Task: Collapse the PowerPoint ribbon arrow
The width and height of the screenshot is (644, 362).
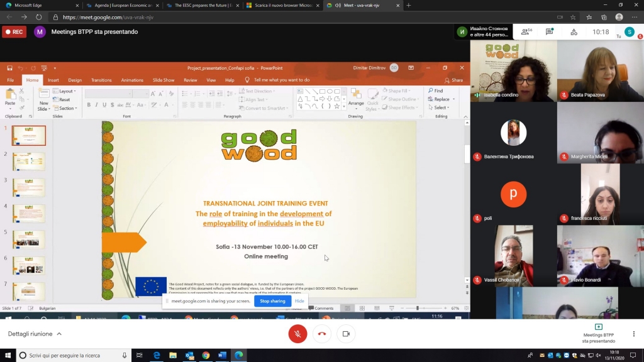Action: tap(465, 117)
